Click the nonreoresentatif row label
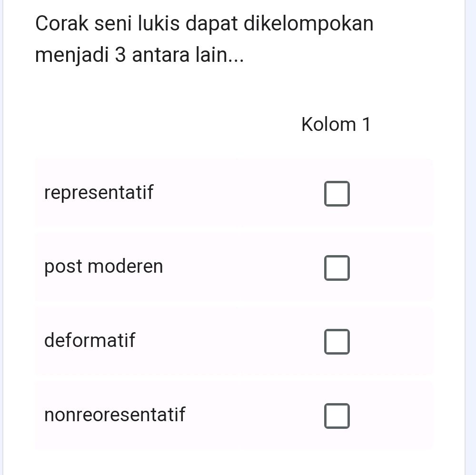The width and height of the screenshot is (476, 475). tap(114, 415)
